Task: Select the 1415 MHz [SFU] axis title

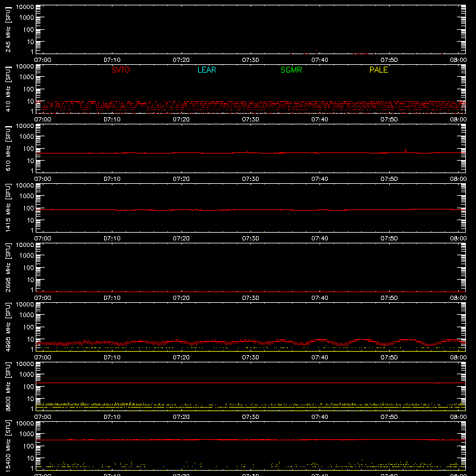Action: 8,208
